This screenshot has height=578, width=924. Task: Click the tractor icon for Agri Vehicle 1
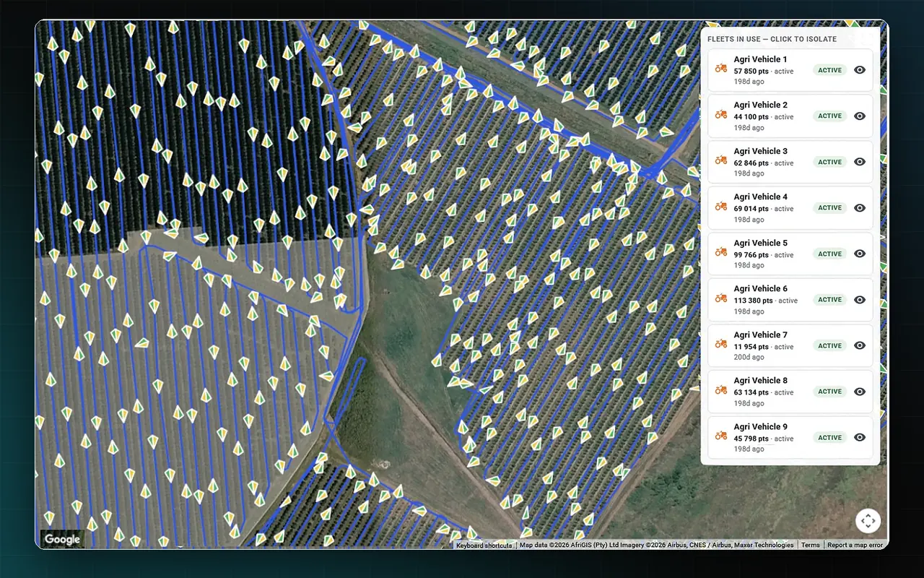pyautogui.click(x=721, y=68)
